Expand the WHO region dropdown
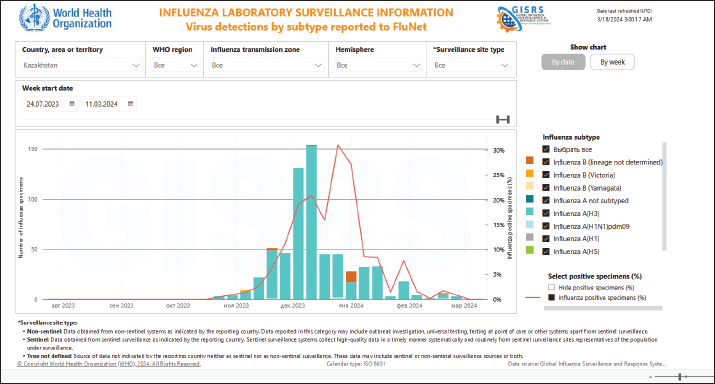715x384 pixels. tap(175, 65)
